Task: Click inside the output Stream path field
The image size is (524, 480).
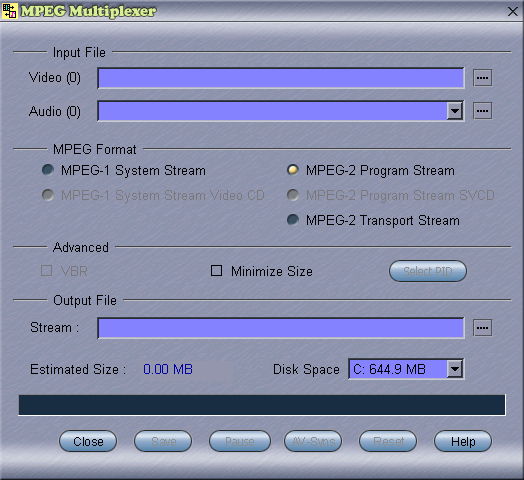Action: click(x=281, y=328)
